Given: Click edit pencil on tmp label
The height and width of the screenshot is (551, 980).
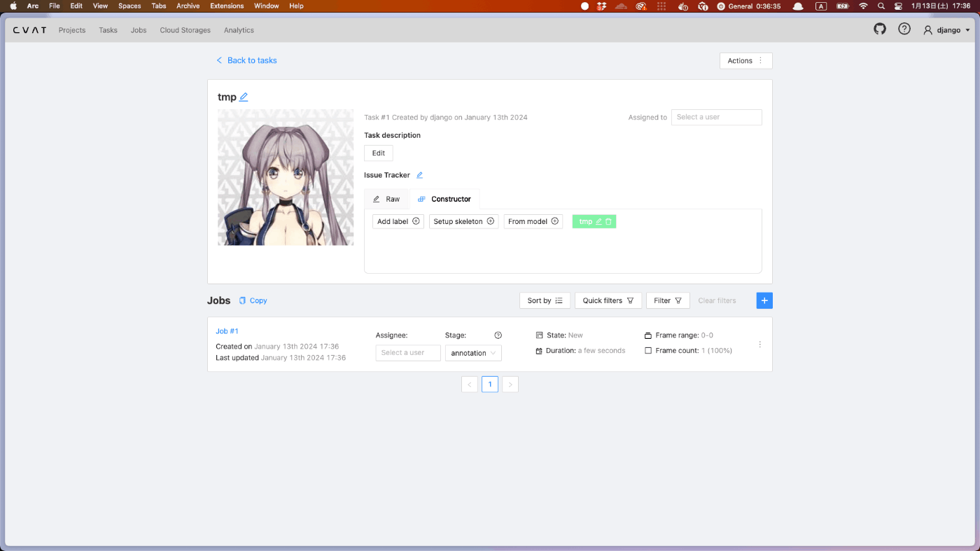Looking at the screenshot, I should tap(598, 221).
